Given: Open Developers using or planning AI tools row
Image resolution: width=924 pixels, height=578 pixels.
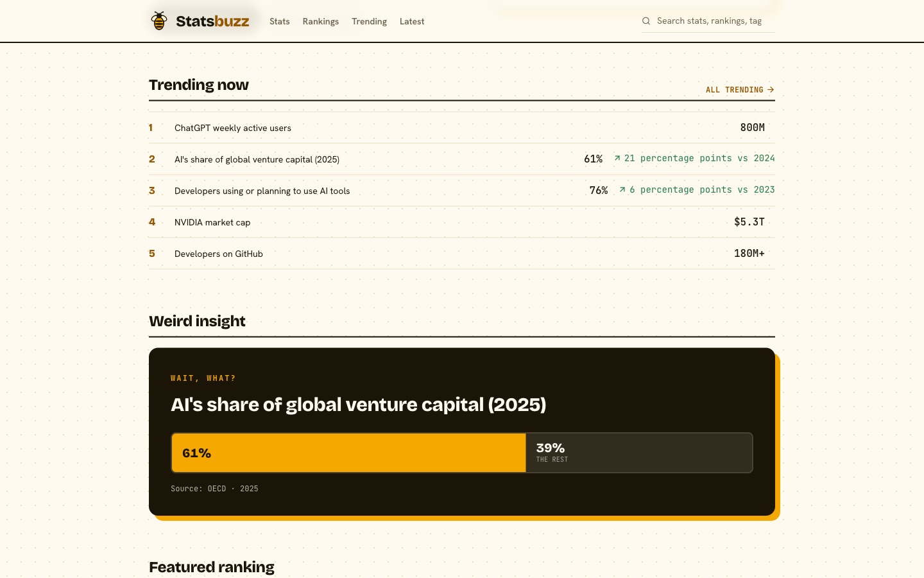Looking at the screenshot, I should tap(462, 191).
